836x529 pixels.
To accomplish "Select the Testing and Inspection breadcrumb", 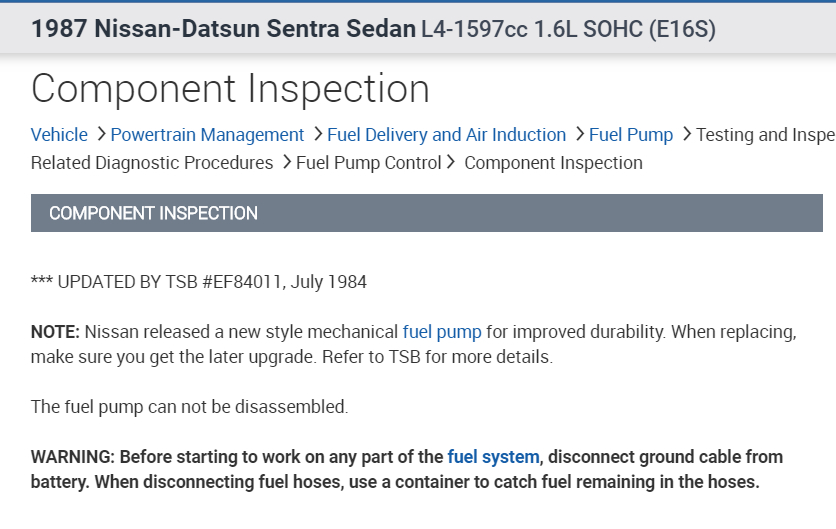I will pos(765,135).
